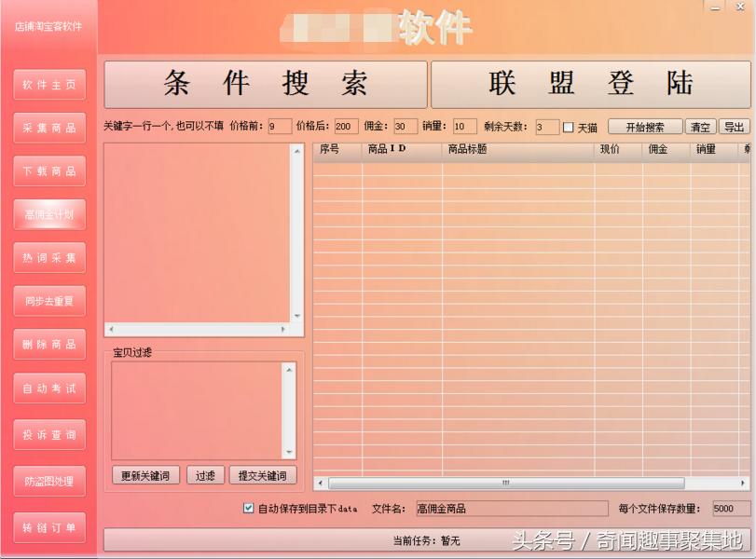Switch to 高佣金计划 mode

(x=48, y=214)
